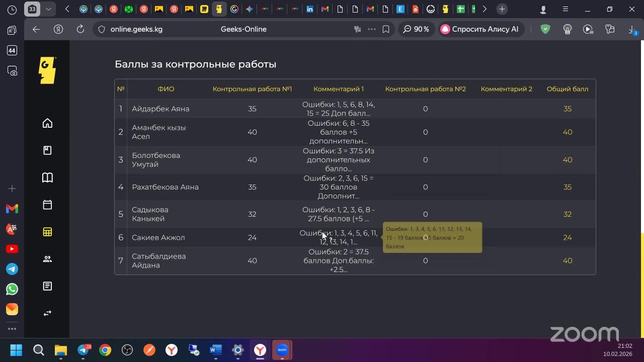
Task: Click the score 32 for Садыкова Каныкей
Action: pos(252,214)
